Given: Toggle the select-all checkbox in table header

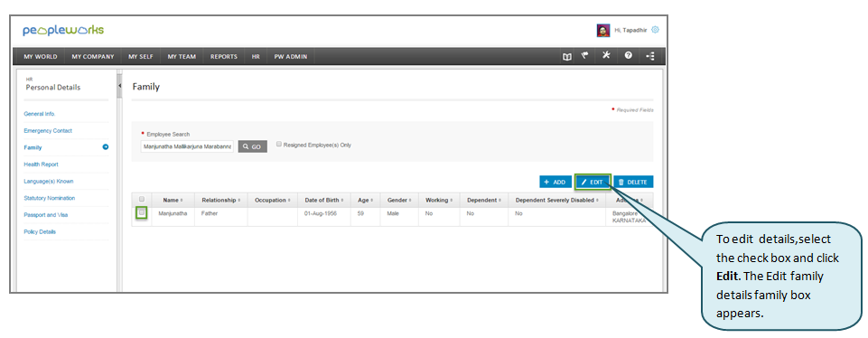Looking at the screenshot, I should point(142,199).
